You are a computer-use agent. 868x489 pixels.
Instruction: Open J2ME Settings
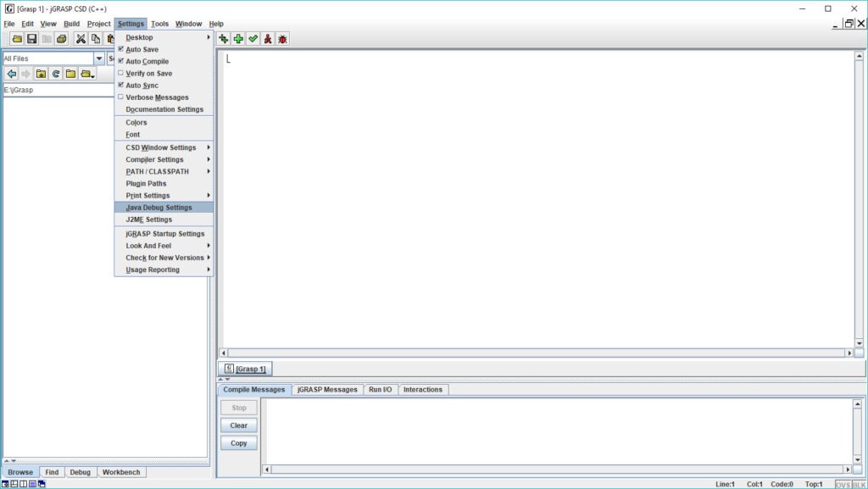click(x=164, y=219)
